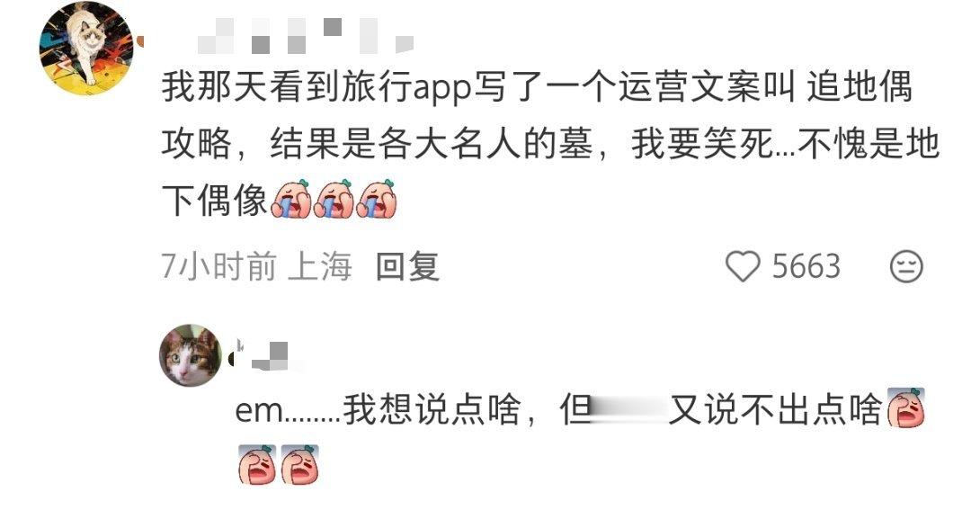Image resolution: width=980 pixels, height=510 pixels.
Task: Open the replier's tabby cat avatar
Action: [x=191, y=355]
